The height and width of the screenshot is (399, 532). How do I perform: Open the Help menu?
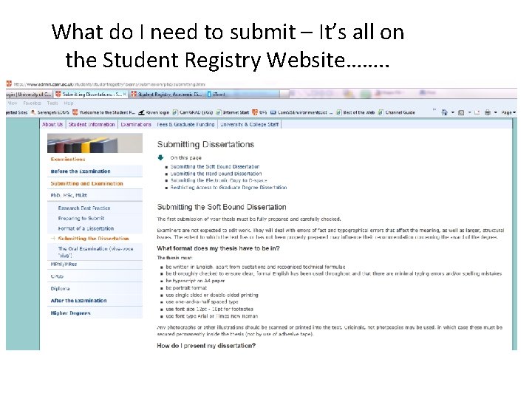(69, 103)
